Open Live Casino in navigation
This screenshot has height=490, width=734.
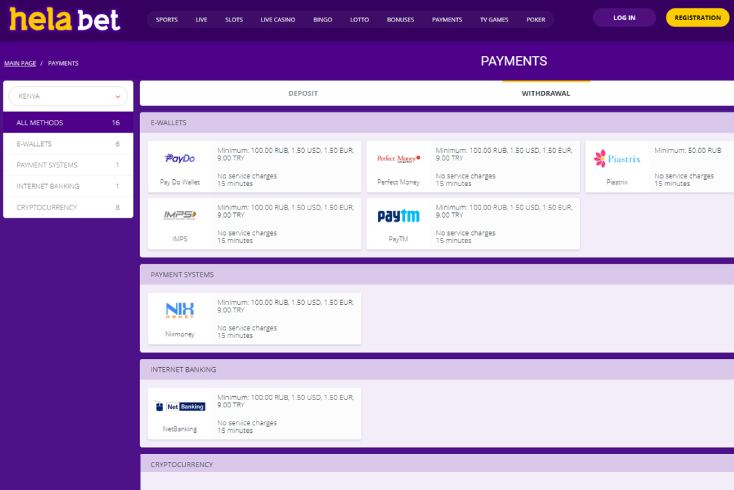tap(278, 20)
